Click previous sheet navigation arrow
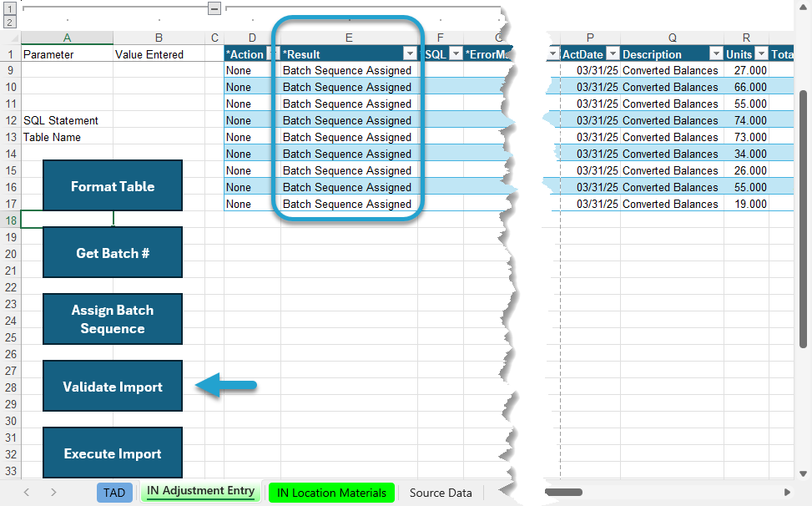This screenshot has width=812, height=506. pyautogui.click(x=27, y=492)
